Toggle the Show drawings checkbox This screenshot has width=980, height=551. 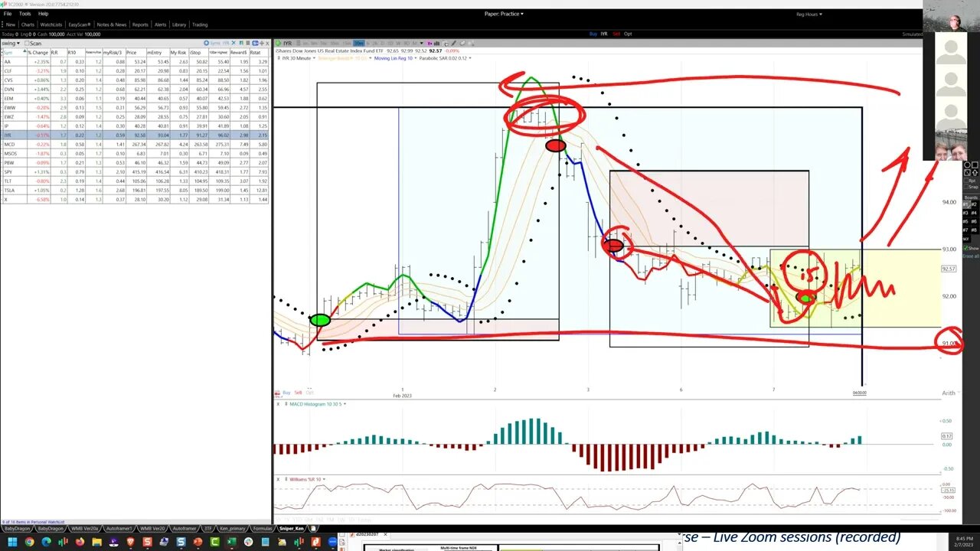click(x=965, y=248)
